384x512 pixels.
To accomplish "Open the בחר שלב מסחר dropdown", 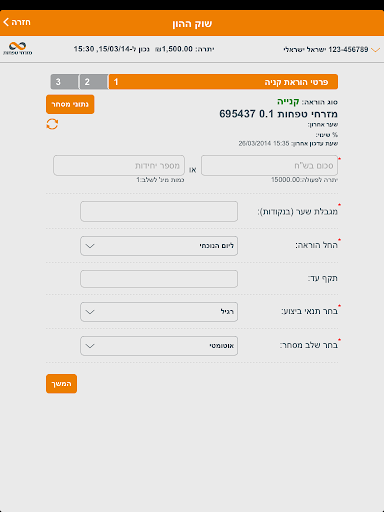I will 159,346.
